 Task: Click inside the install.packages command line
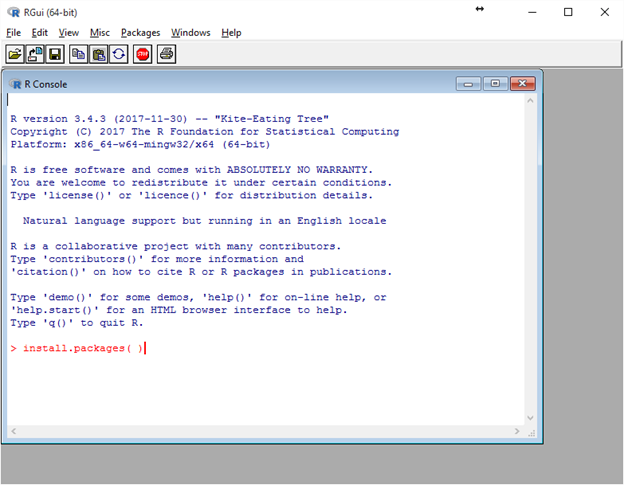click(83, 348)
